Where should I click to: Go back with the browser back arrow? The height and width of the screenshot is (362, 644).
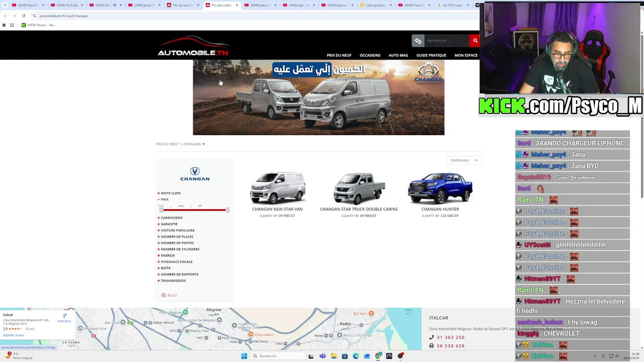5,16
